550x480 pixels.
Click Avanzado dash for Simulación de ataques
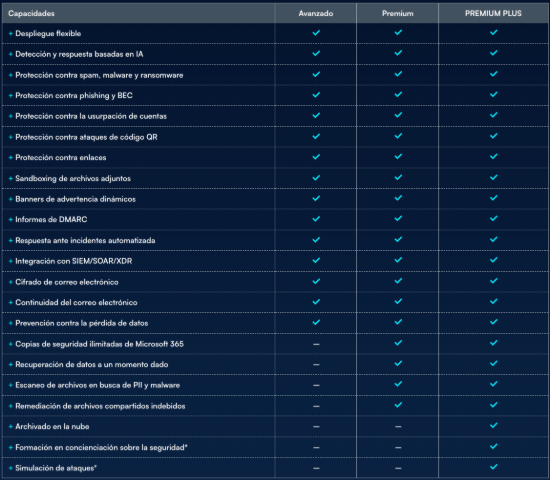[x=316, y=468]
